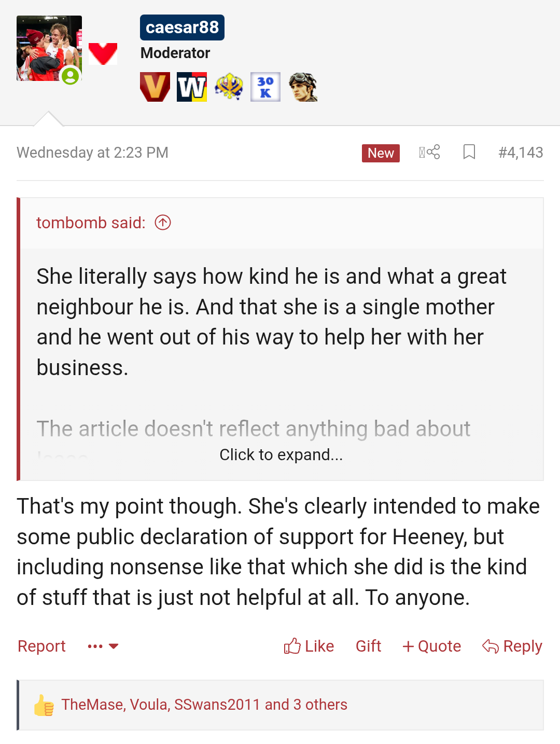
Task: Open post number #4,143 permalink
Action: pyautogui.click(x=521, y=153)
